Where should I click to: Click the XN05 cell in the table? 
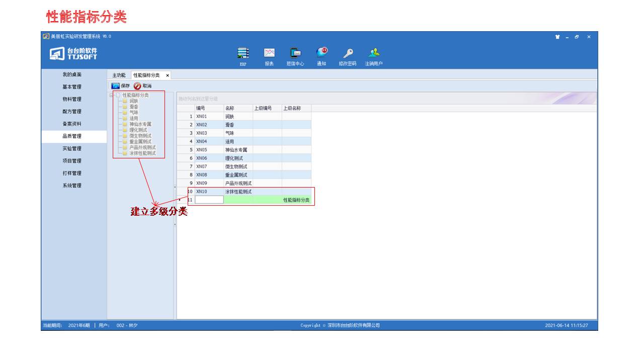coord(209,150)
